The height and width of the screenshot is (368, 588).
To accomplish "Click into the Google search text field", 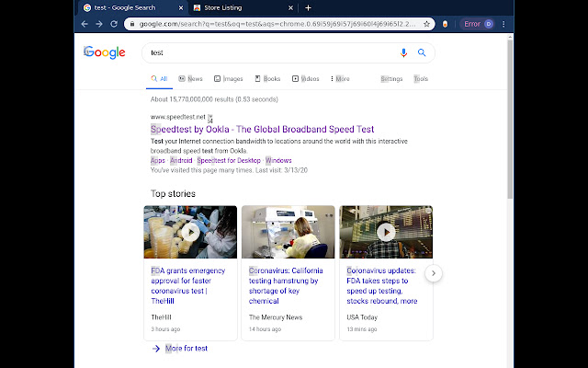I will click(x=266, y=52).
